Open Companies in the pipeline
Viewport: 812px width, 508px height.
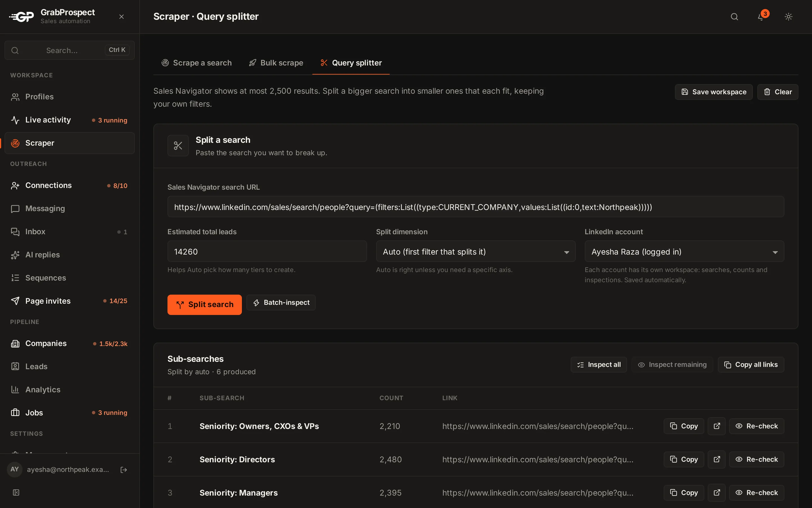pos(69,343)
